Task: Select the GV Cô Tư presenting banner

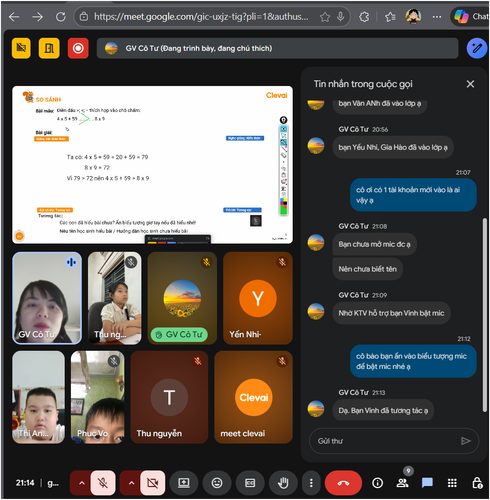Action: (x=277, y=48)
